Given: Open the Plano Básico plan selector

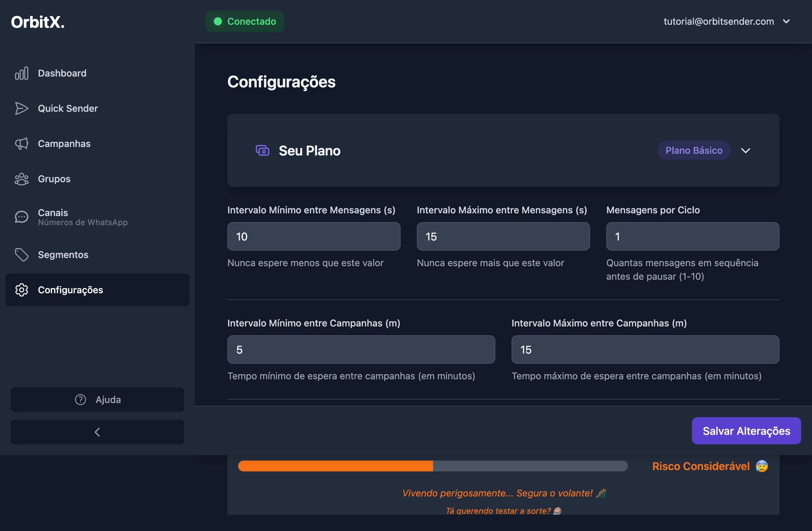Looking at the screenshot, I should [x=694, y=150].
